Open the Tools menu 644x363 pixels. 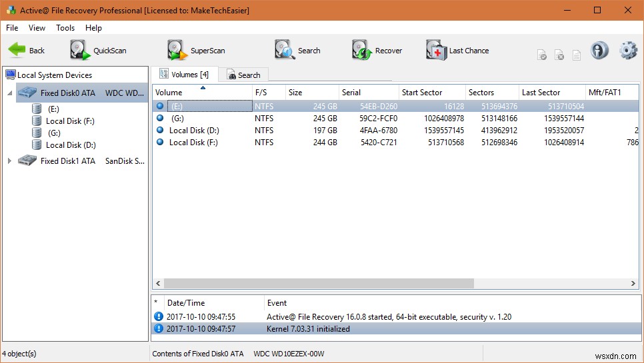click(x=65, y=27)
